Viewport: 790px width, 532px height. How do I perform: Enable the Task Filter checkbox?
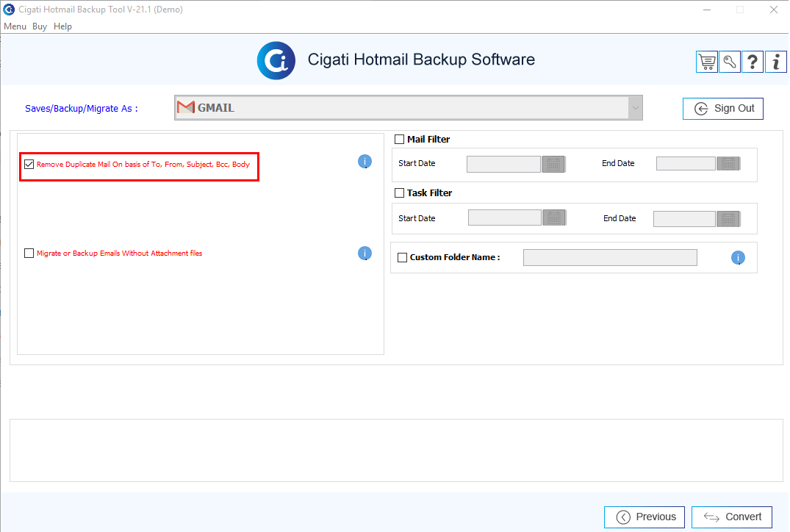point(400,193)
